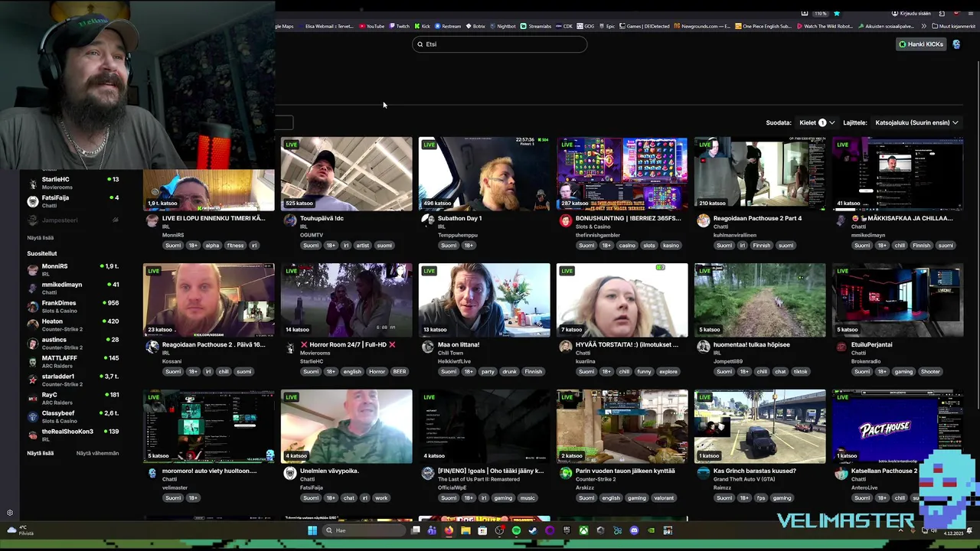This screenshot has height=551, width=980.
Task: Click OGUMTV channel avatar
Action: pyautogui.click(x=290, y=220)
